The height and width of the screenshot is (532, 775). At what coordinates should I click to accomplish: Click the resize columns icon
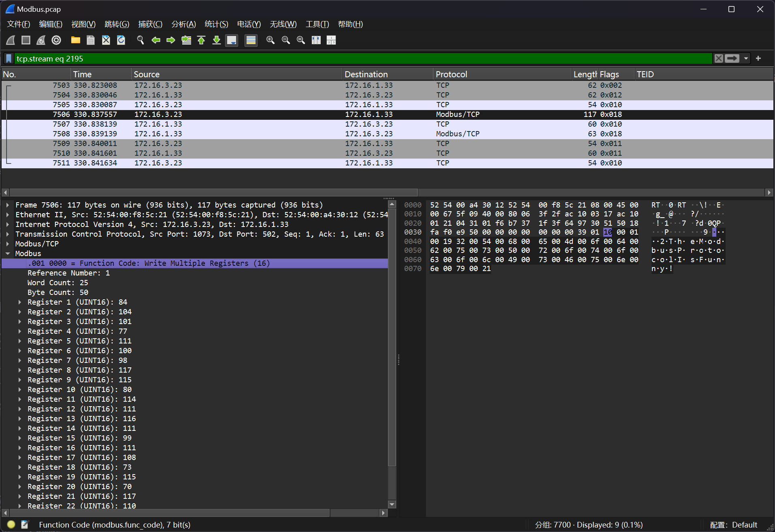point(316,40)
